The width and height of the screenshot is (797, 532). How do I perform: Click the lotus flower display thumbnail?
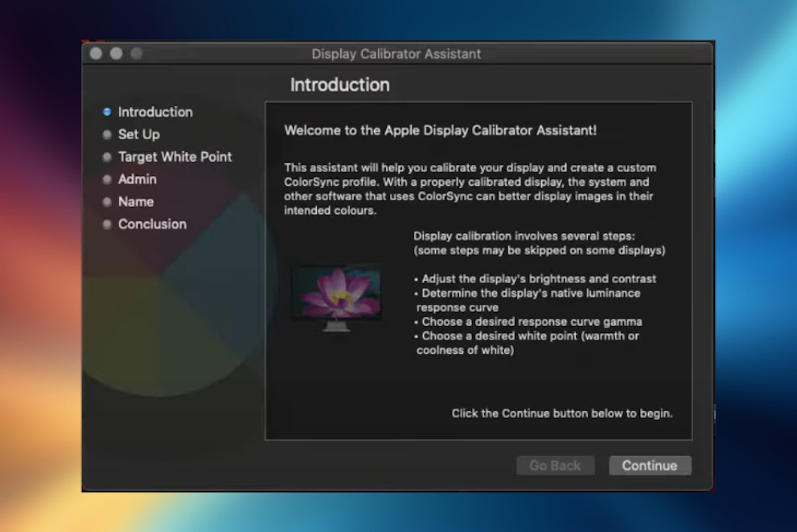337,298
